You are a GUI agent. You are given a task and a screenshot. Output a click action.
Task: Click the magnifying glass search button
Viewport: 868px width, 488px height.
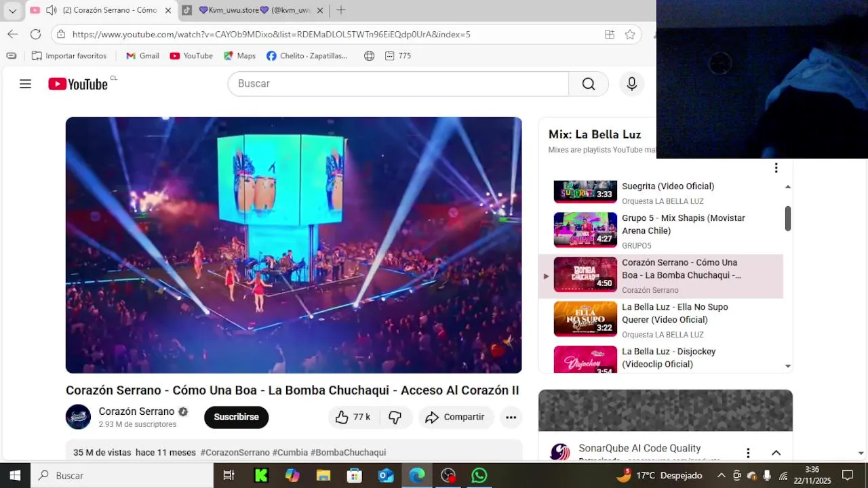(589, 83)
